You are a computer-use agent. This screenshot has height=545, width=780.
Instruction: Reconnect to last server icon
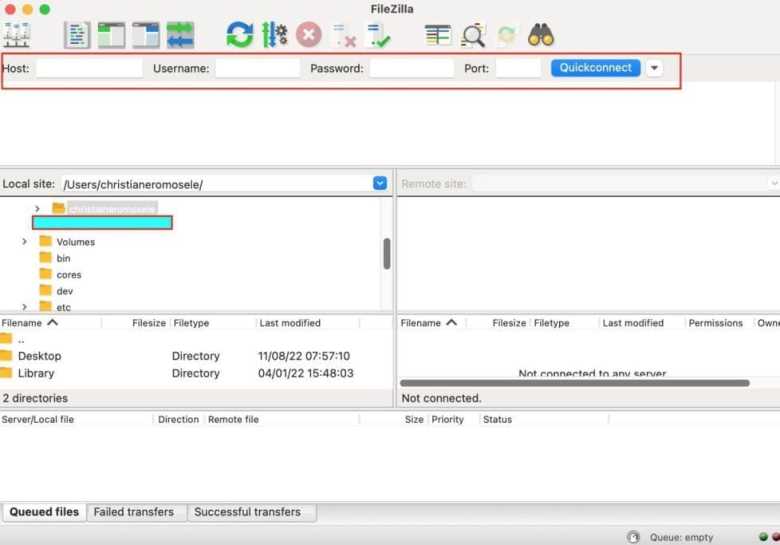point(378,36)
